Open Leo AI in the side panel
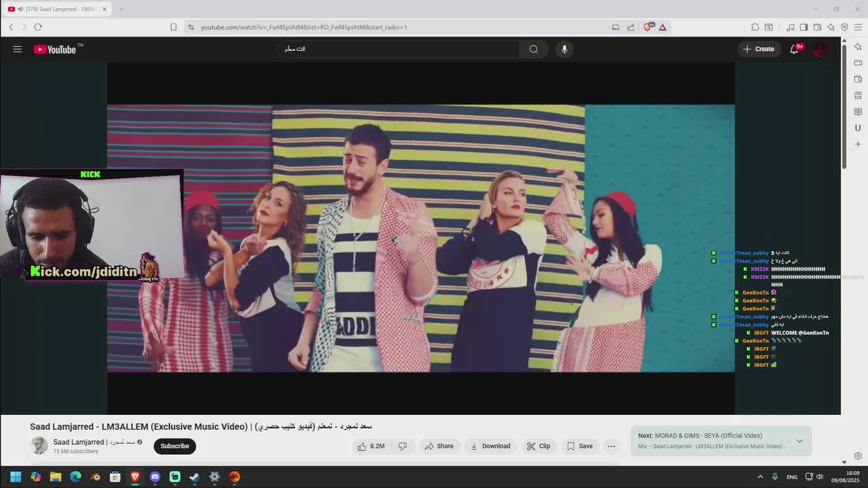This screenshot has height=488, width=868. pos(858,47)
